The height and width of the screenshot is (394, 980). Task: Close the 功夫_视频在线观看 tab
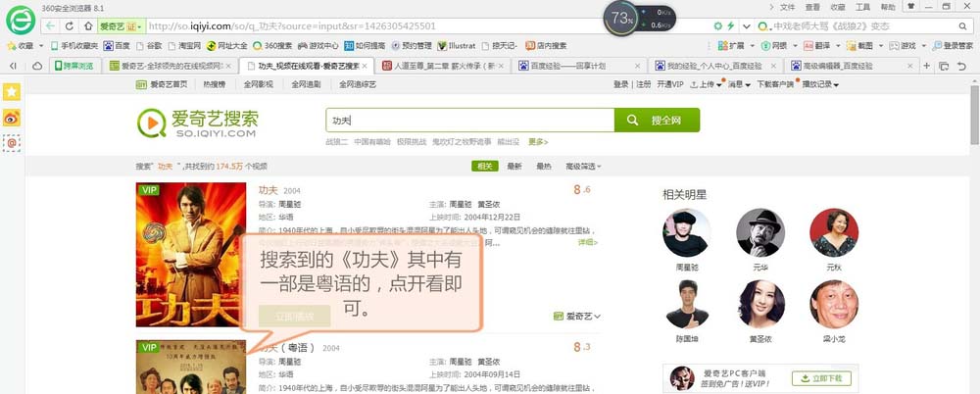point(365,66)
